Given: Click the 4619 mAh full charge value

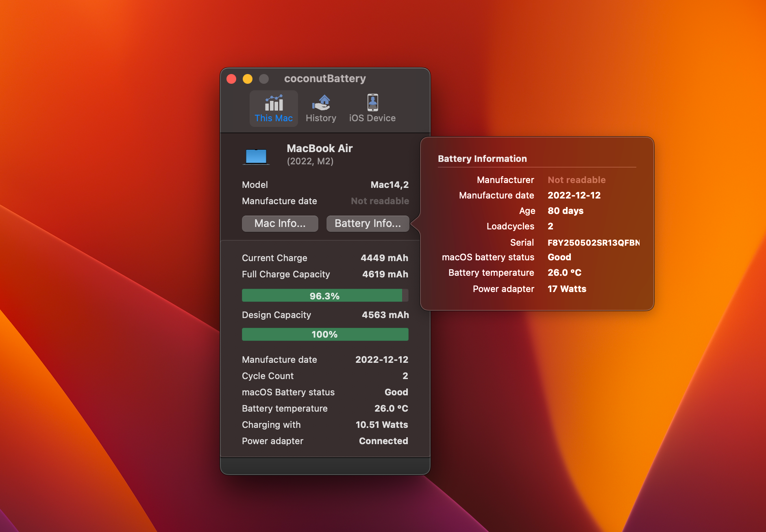Looking at the screenshot, I should pyautogui.click(x=385, y=274).
